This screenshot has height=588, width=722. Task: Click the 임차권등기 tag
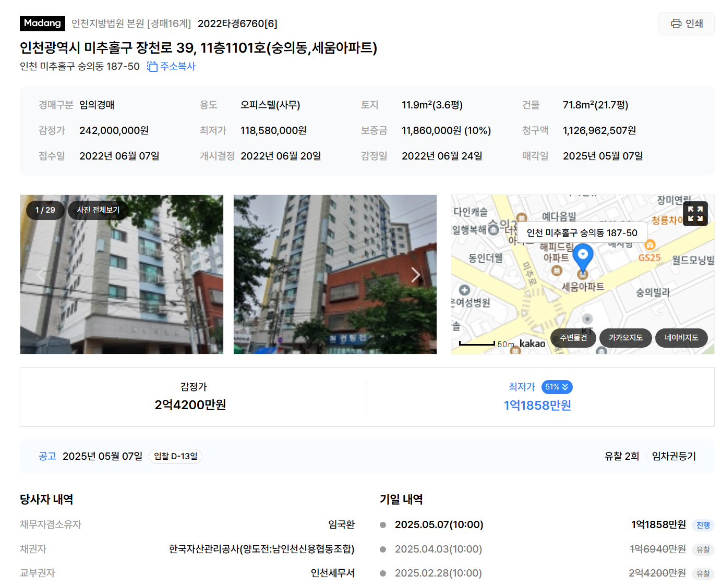click(x=673, y=456)
